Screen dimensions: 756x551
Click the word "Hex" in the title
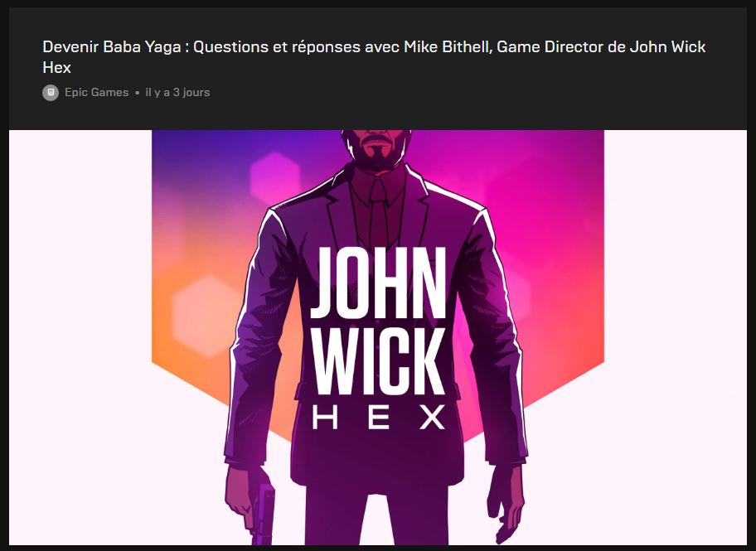(56, 68)
